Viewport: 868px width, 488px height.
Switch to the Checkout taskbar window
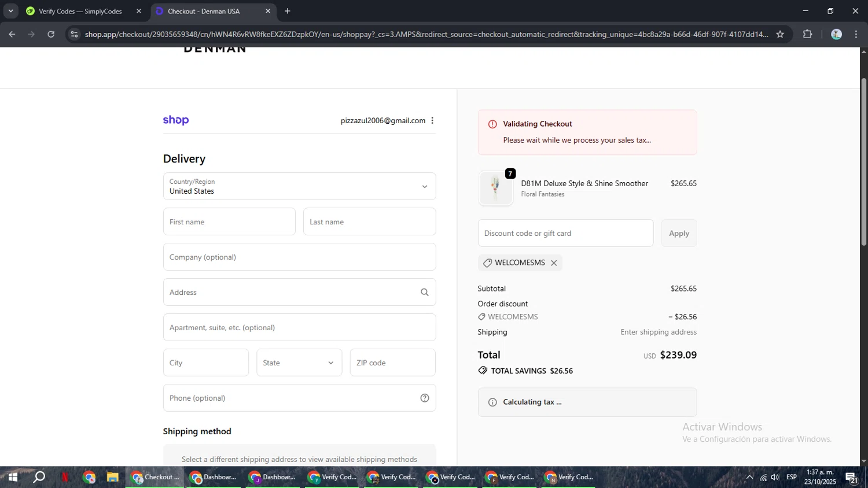[x=155, y=477]
